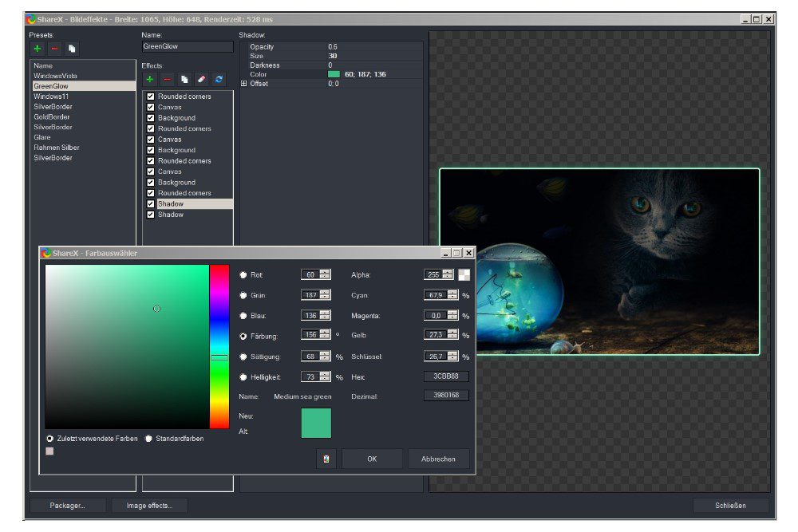This screenshot has height=532, width=798.
Task: Pick a color from screen in Farbauswähler
Action: coord(326,459)
